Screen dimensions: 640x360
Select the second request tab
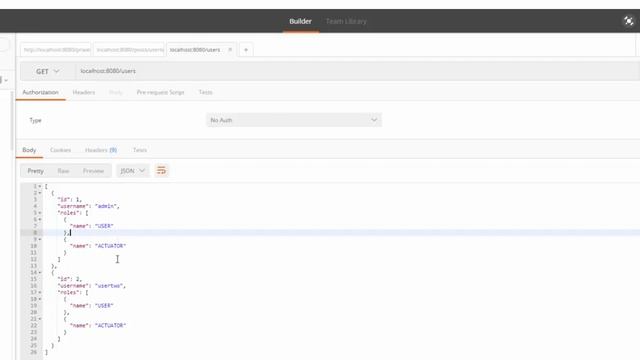tap(129, 50)
